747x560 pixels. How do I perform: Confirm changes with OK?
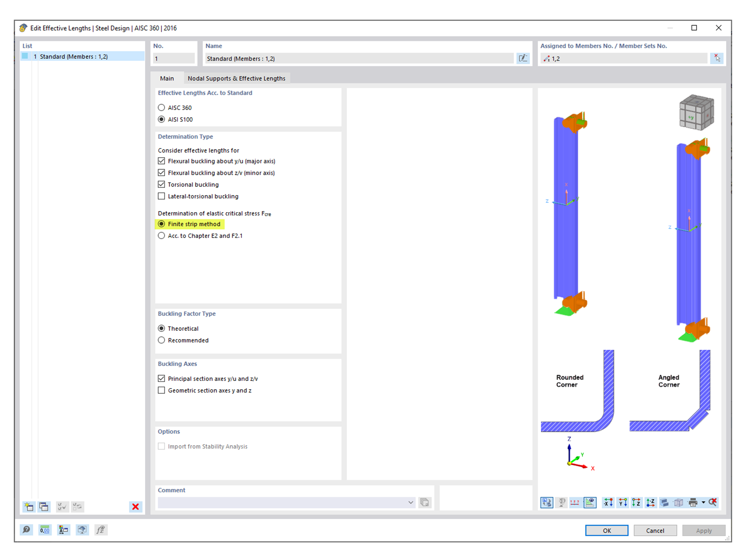tap(606, 530)
